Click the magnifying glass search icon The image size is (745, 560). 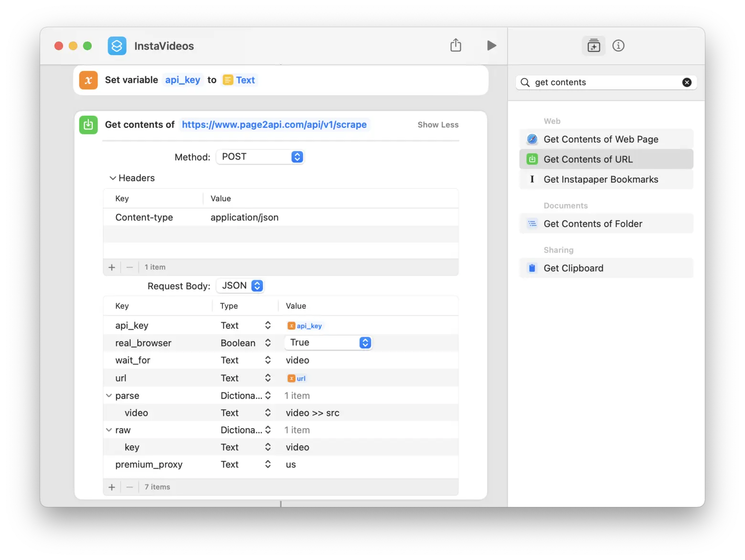pyautogui.click(x=525, y=82)
